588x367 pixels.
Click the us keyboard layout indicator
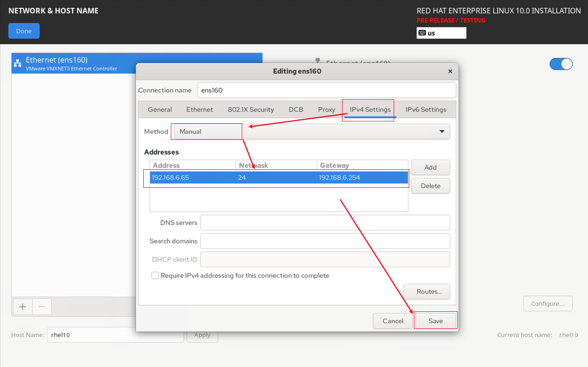441,33
